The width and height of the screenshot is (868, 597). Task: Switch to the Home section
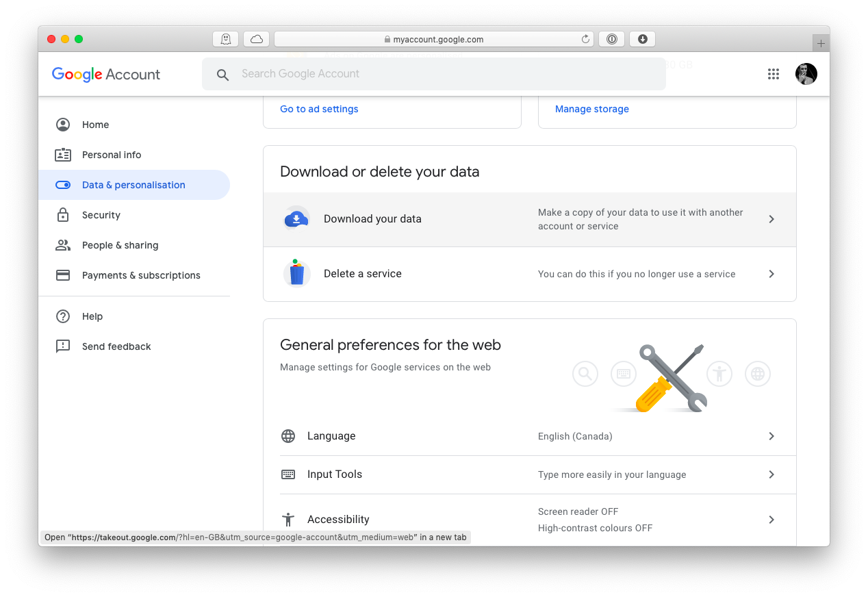point(95,125)
